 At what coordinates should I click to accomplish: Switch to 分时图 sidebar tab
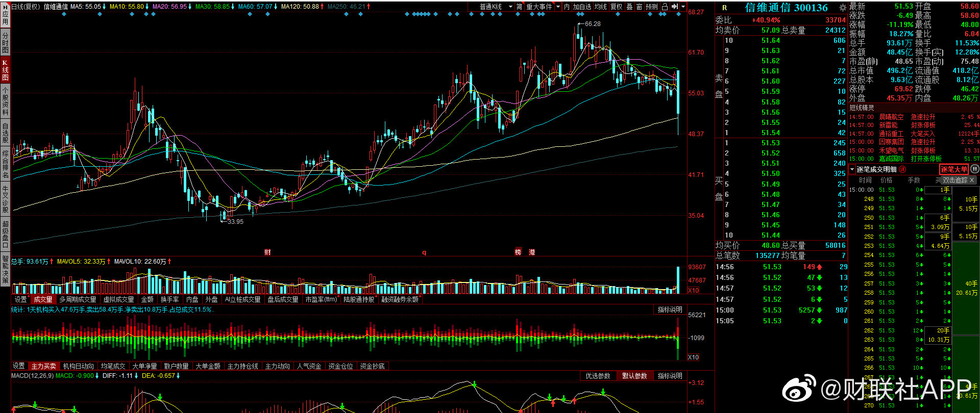pos(5,43)
